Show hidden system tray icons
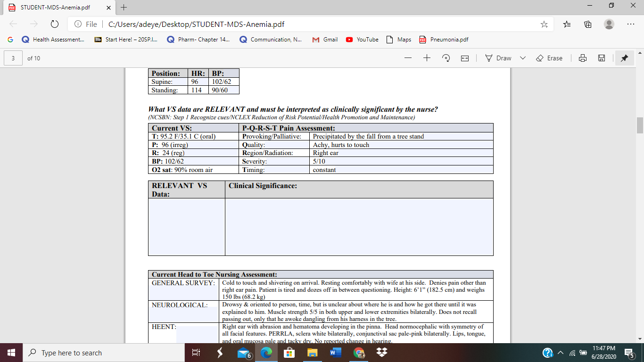This screenshot has width=644, height=362. [x=561, y=353]
